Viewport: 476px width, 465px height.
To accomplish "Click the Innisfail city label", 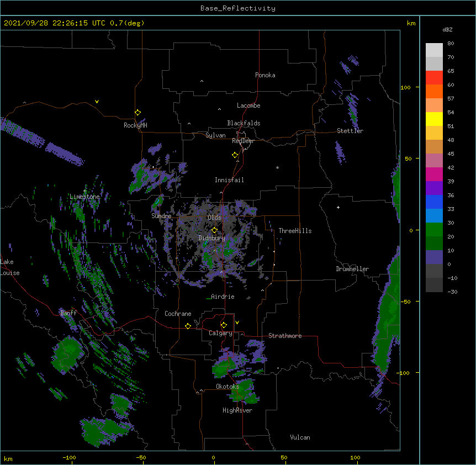I will tap(229, 180).
